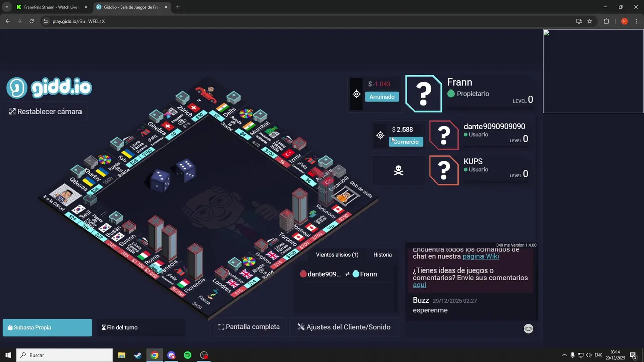Click the install/cast icon in address bar
Screen dimensions: 644x362
(x=579, y=21)
